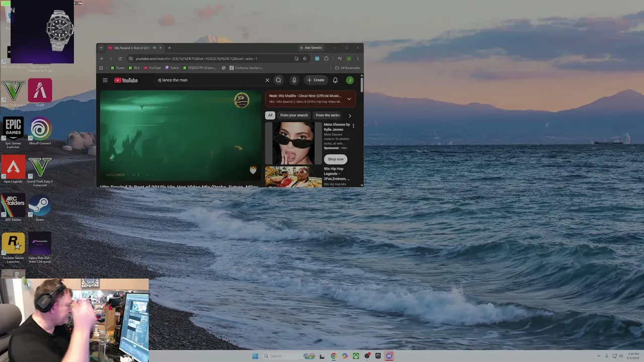Open the Confucius Quotes bookmark
644x362 pixels.
coord(247,68)
